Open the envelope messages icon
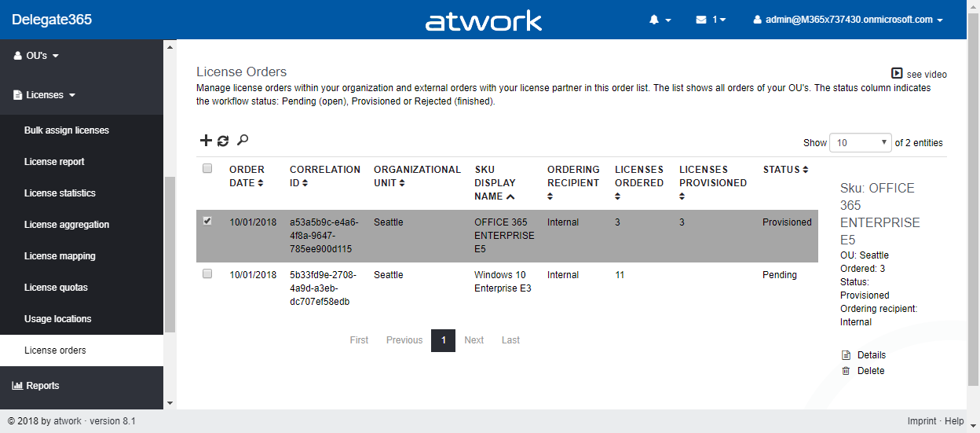This screenshot has width=980, height=433. tap(701, 20)
